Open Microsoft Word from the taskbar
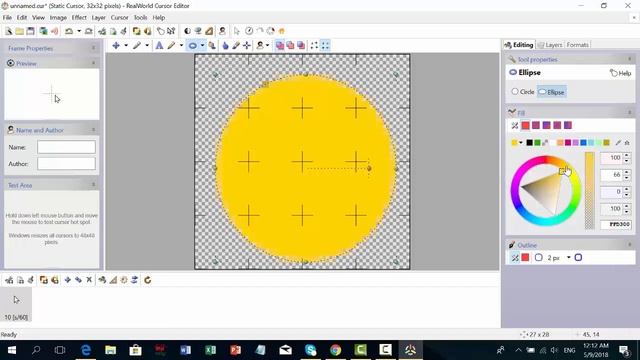The width and height of the screenshot is (640, 360). coord(186,350)
